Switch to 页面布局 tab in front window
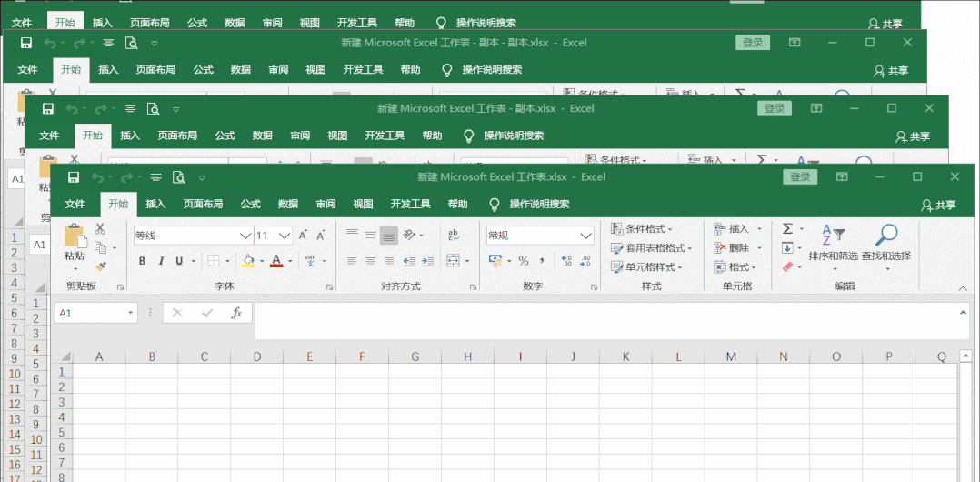This screenshot has height=482, width=980. [203, 204]
